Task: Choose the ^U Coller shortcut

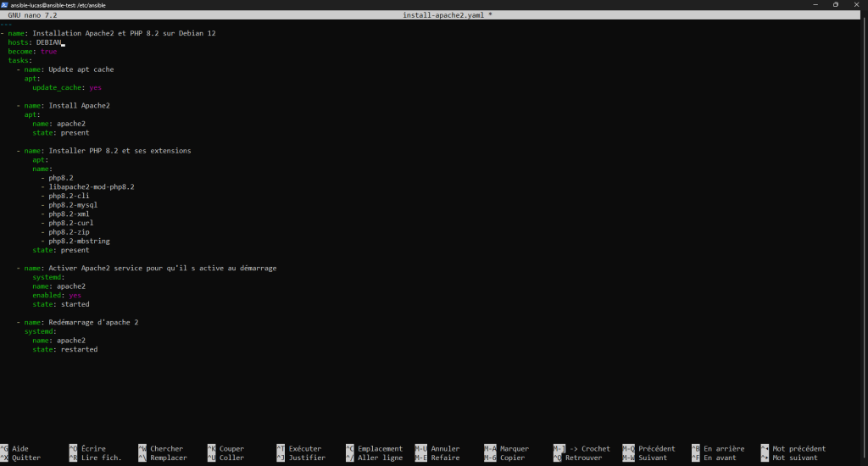Action: (x=225, y=458)
